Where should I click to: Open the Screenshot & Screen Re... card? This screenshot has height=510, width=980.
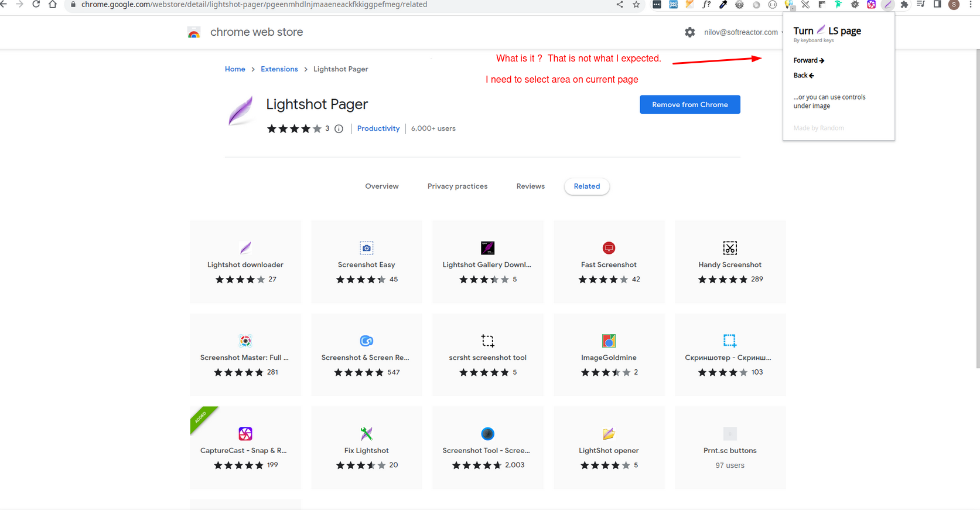367,355
